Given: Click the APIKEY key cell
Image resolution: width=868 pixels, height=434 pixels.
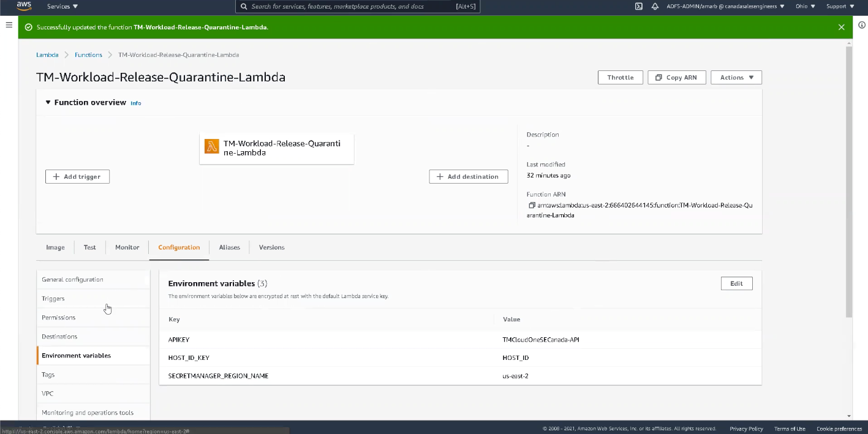Looking at the screenshot, I should (179, 340).
